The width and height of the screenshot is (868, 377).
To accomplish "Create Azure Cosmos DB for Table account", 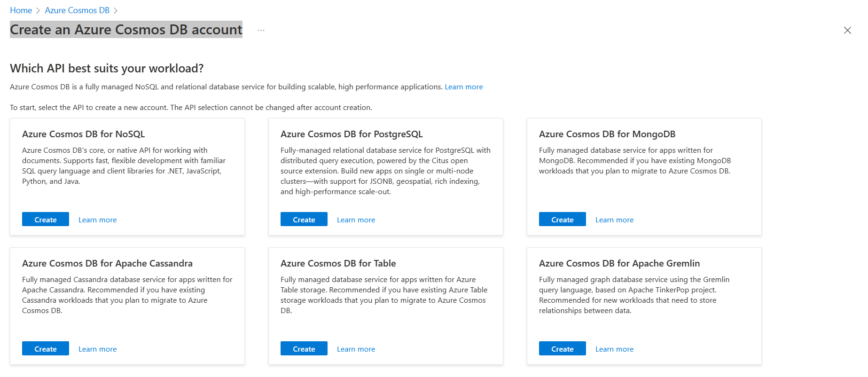I will tap(304, 349).
